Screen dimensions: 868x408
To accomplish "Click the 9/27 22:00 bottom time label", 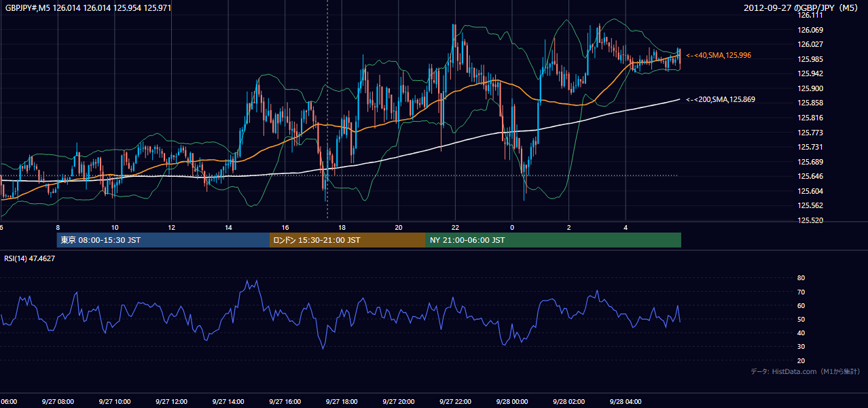I will tap(455, 402).
